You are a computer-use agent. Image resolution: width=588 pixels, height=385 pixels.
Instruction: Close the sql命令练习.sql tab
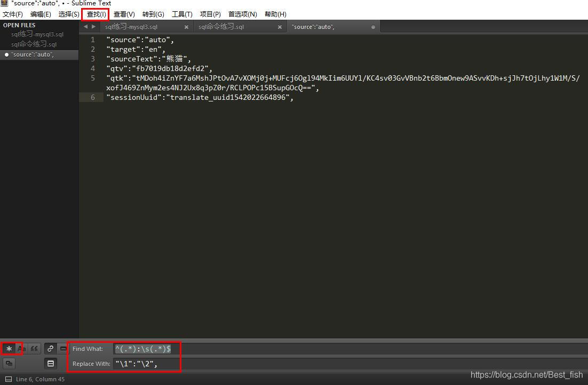[280, 27]
